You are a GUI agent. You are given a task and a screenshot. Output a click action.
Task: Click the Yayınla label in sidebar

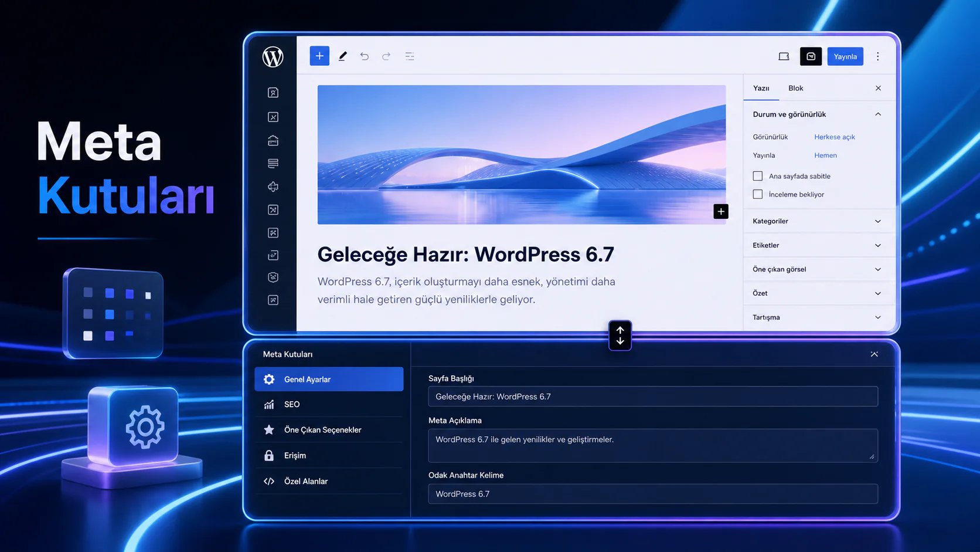(764, 155)
